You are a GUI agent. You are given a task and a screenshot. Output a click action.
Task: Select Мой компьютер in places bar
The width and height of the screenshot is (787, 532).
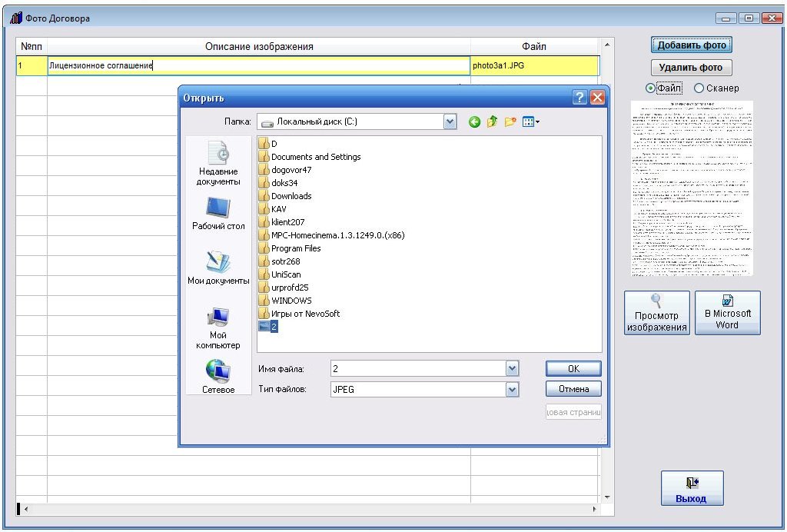218,327
